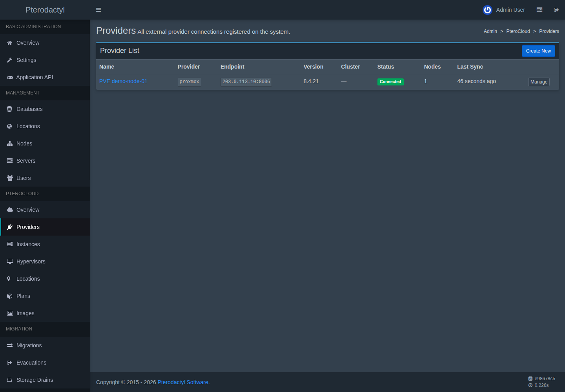Follow the Pterodactyl Software footer link
The image size is (565, 392).
[x=183, y=382]
